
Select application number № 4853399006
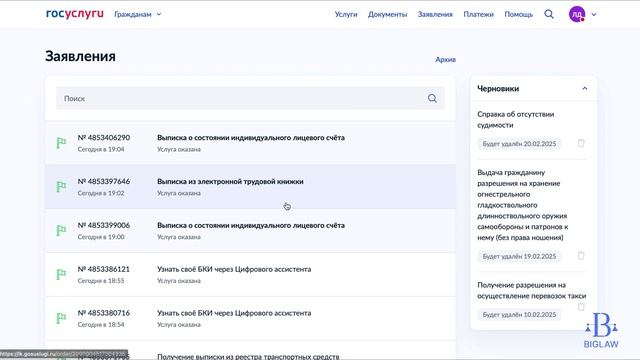104,225
